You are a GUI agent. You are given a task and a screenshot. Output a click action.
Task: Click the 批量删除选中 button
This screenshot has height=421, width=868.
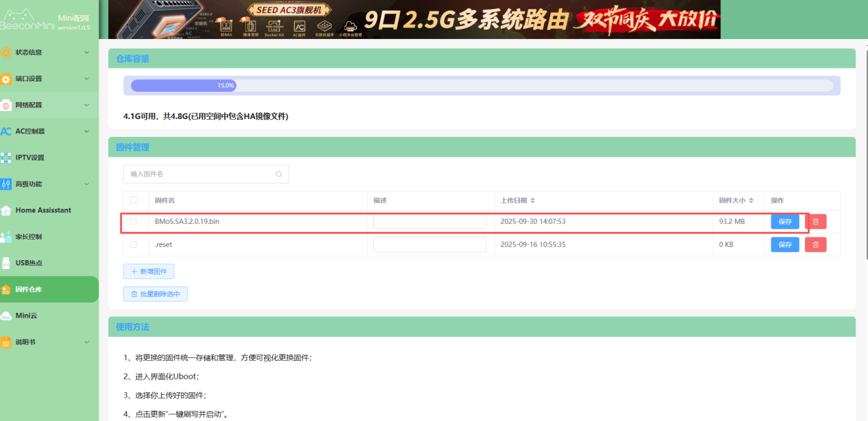[x=156, y=294]
